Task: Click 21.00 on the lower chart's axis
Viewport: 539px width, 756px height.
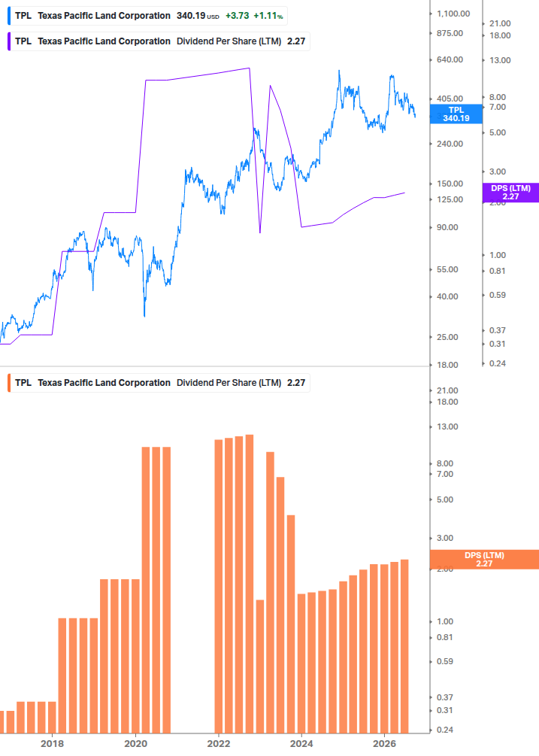Action: [x=447, y=390]
